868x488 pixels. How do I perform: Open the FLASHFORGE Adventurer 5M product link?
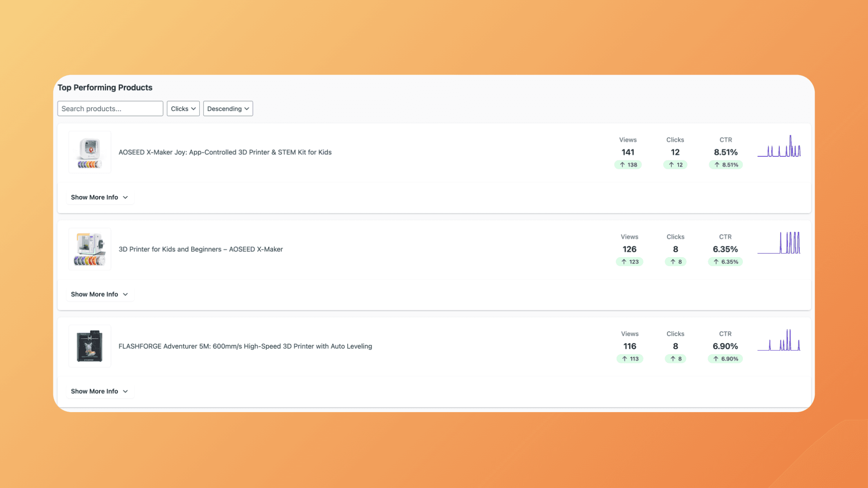(x=245, y=346)
